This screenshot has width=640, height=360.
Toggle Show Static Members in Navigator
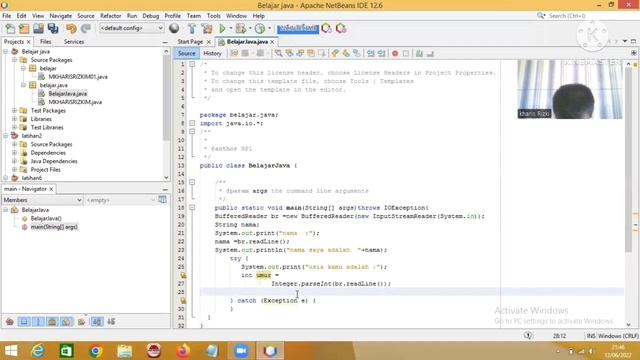[x=38, y=322]
